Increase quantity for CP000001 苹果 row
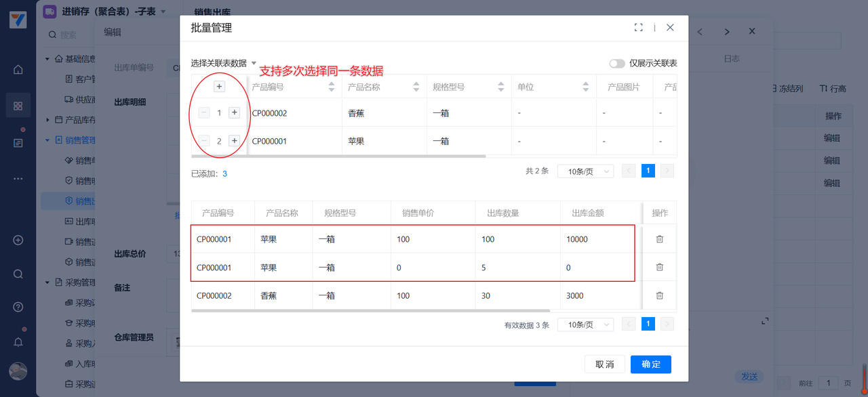Viewport: 868px width, 397px height. 235,141
